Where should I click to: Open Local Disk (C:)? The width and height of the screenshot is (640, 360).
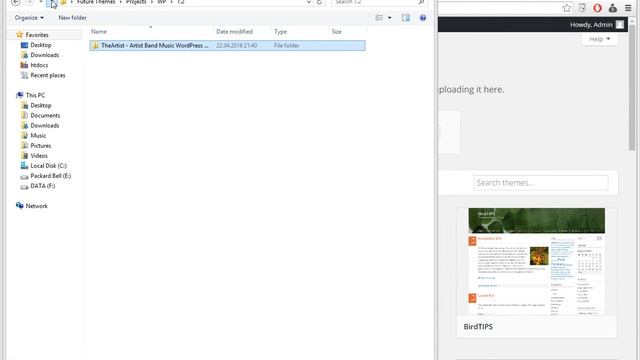coord(49,166)
